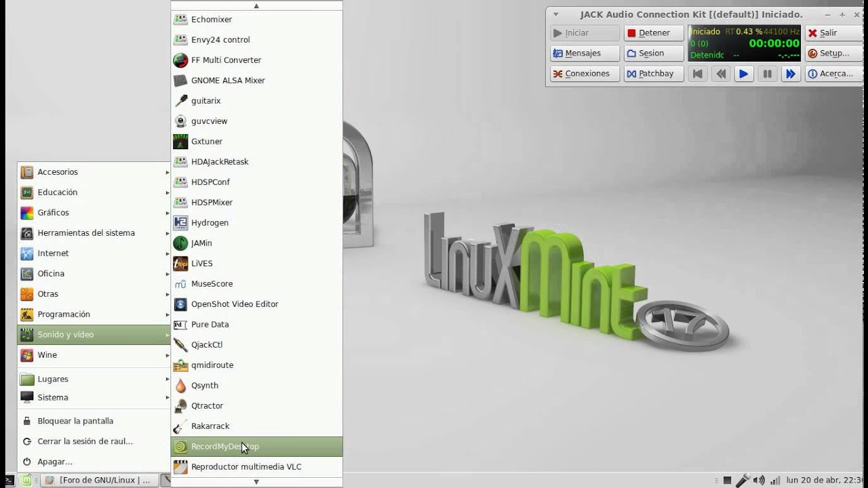Open Reproductor multimedia VLC

click(x=256, y=467)
